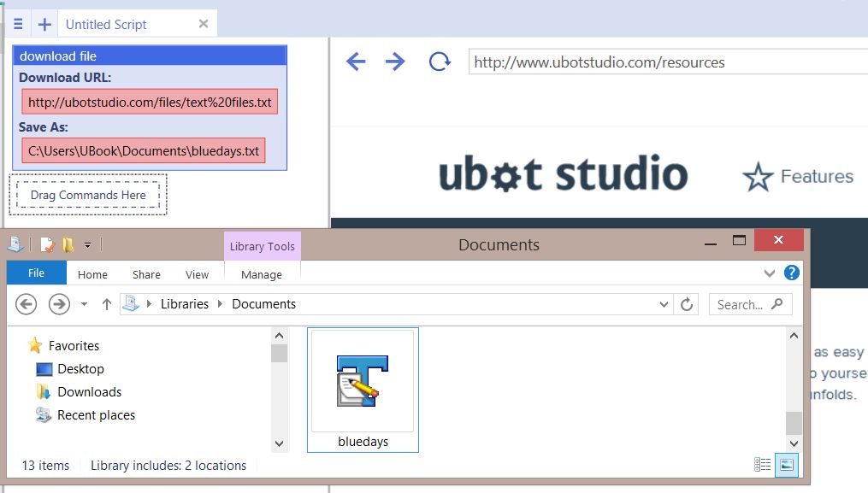Image resolution: width=868 pixels, height=493 pixels.
Task: Click the Documents window system icon
Action: (x=16, y=244)
